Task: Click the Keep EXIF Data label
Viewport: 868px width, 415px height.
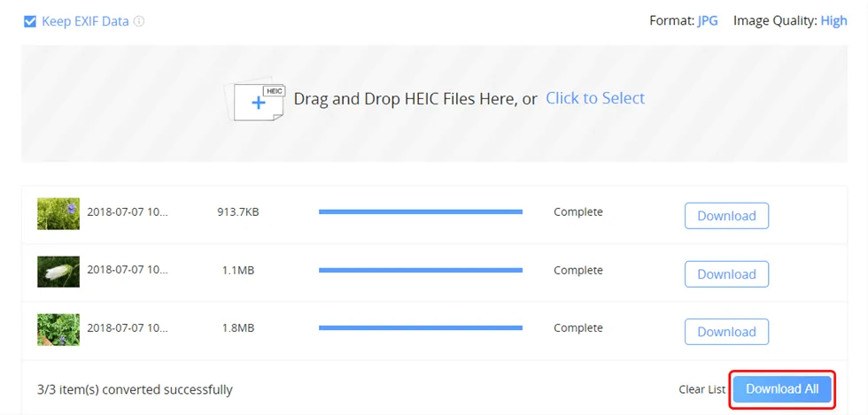Action: (85, 21)
